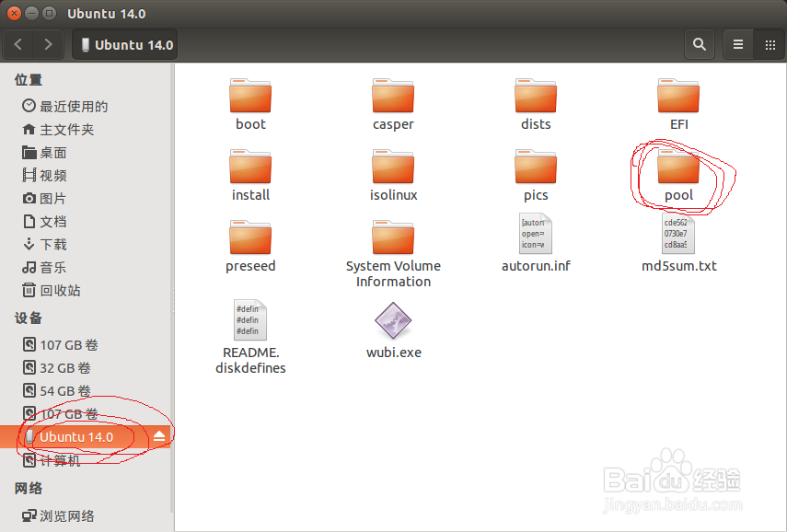
Task: Open 回收站 trash in sidebar
Action: (x=52, y=290)
